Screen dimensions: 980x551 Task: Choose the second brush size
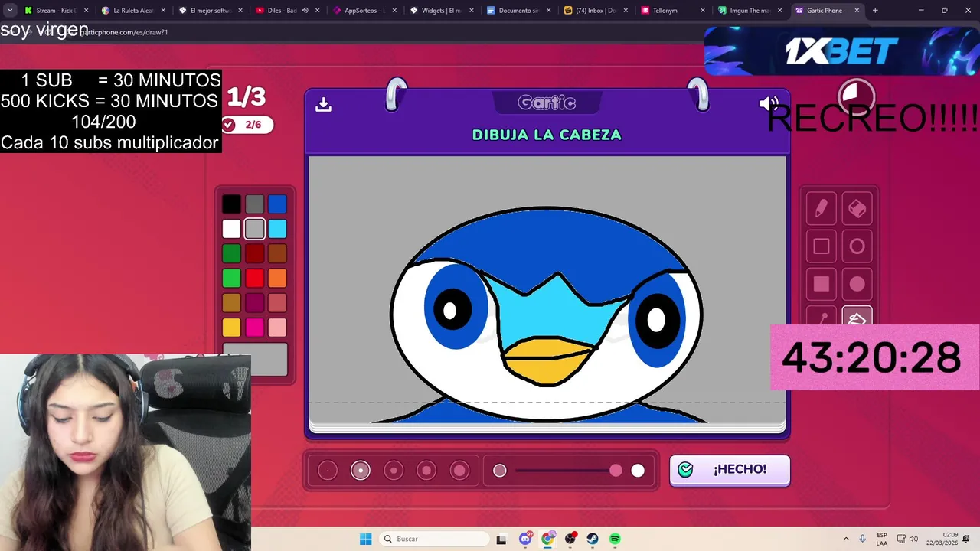[x=361, y=471]
